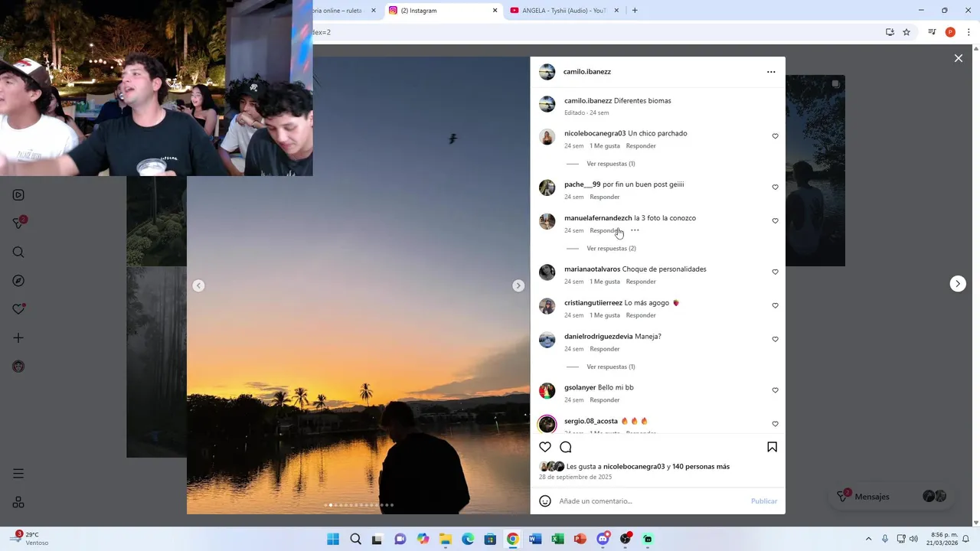Open the Chrome profile avatar
This screenshot has height=551, width=980.
950,32
